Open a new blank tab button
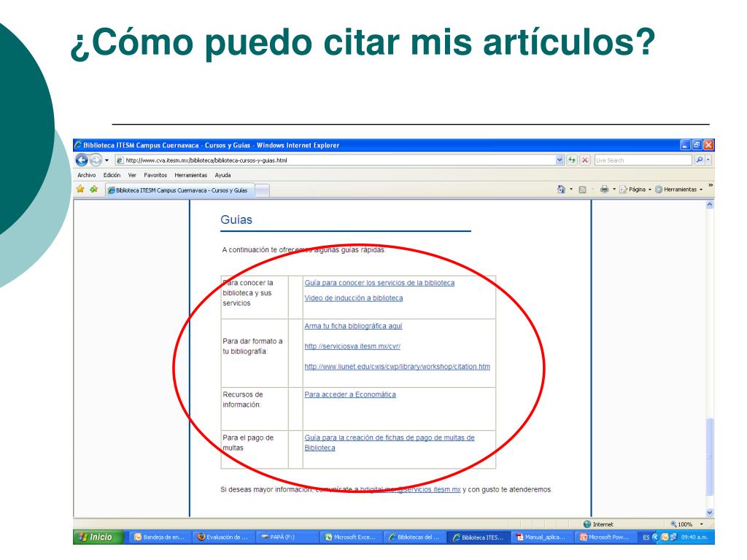 click(263, 190)
